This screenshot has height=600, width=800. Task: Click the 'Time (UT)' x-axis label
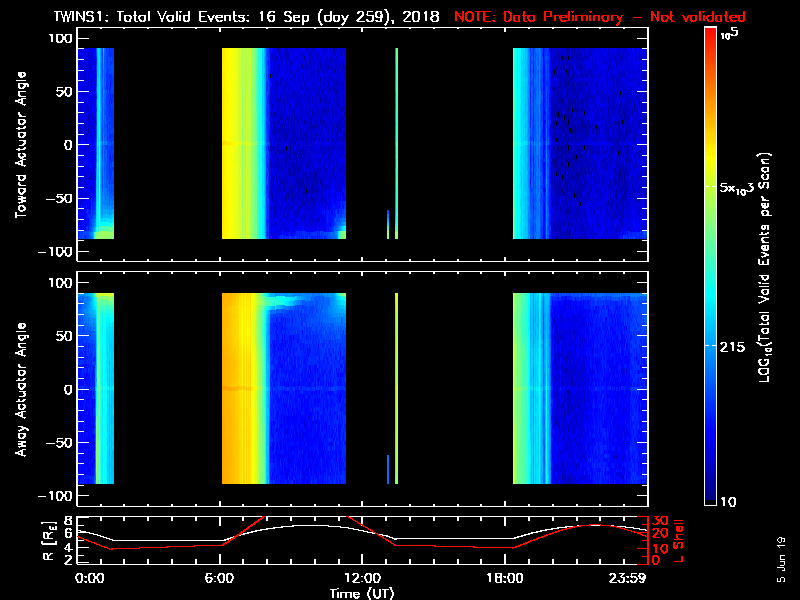coord(364,593)
